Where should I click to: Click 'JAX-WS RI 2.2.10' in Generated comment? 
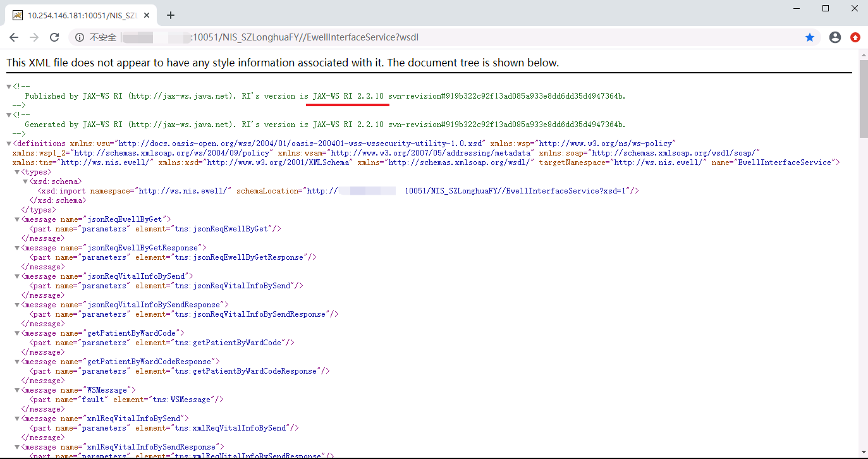pos(348,125)
